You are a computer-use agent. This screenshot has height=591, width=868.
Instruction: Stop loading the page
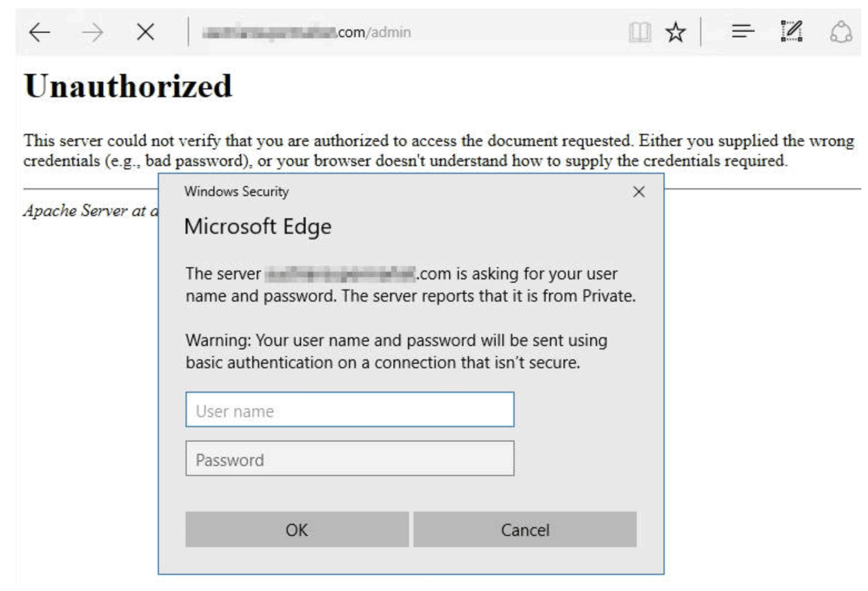point(145,32)
